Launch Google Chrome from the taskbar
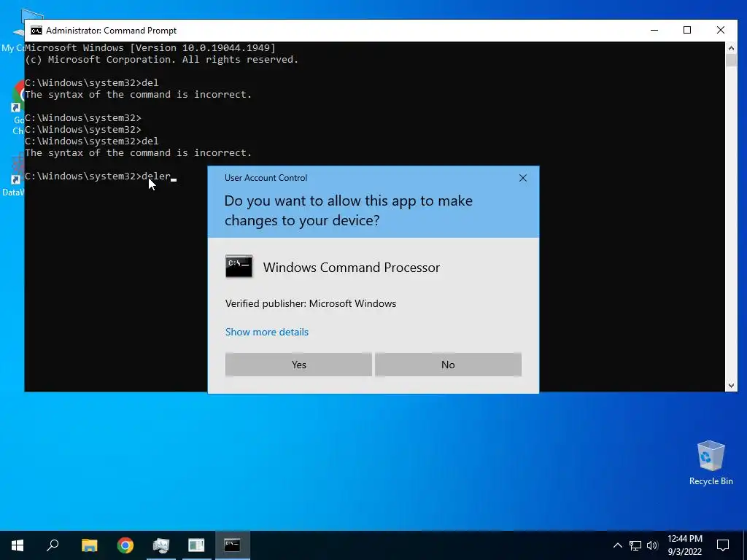 [125, 545]
